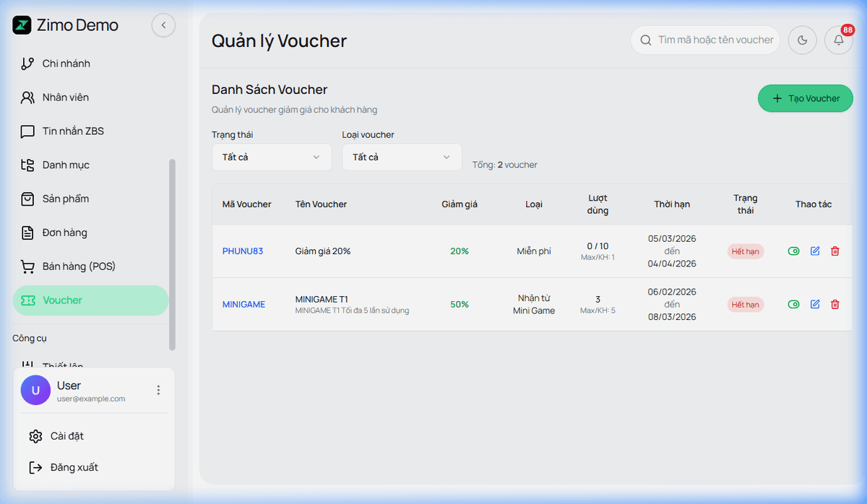Image resolution: width=867 pixels, height=504 pixels.
Task: Collapse the sidebar with chevron button
Action: click(x=163, y=25)
